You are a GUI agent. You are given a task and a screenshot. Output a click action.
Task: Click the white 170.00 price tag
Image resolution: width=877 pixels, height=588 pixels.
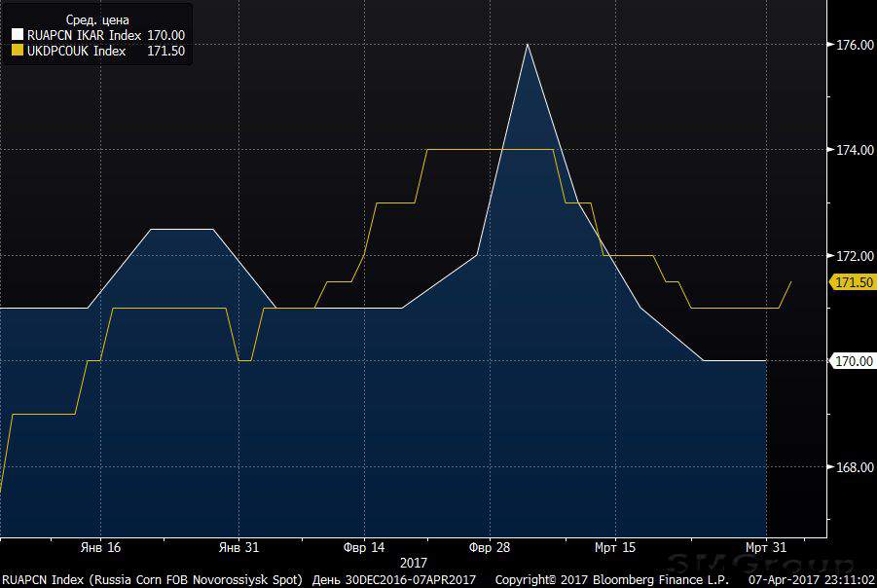[850, 361]
